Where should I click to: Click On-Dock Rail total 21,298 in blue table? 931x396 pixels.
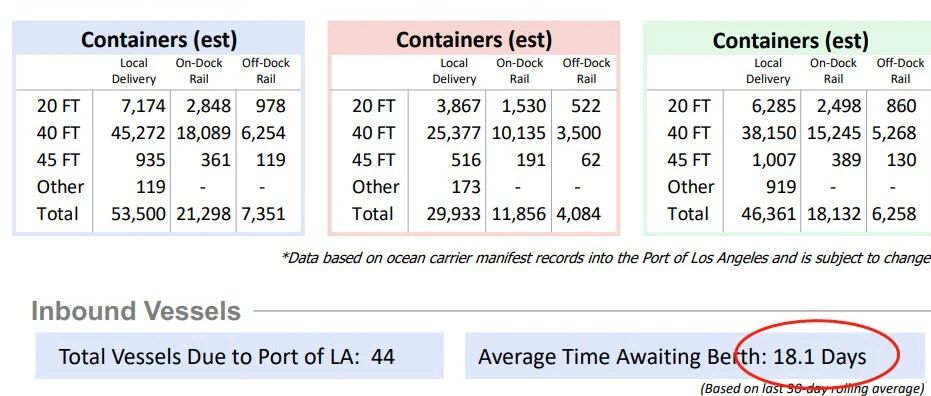pos(203,214)
